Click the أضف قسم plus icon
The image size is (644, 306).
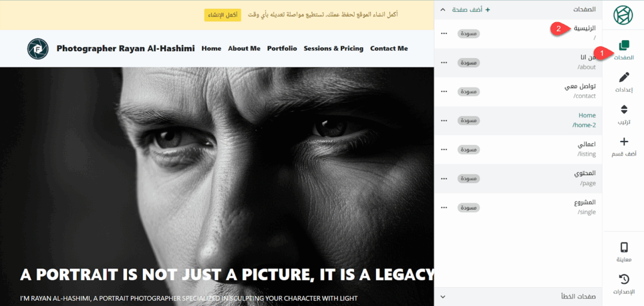click(x=624, y=142)
